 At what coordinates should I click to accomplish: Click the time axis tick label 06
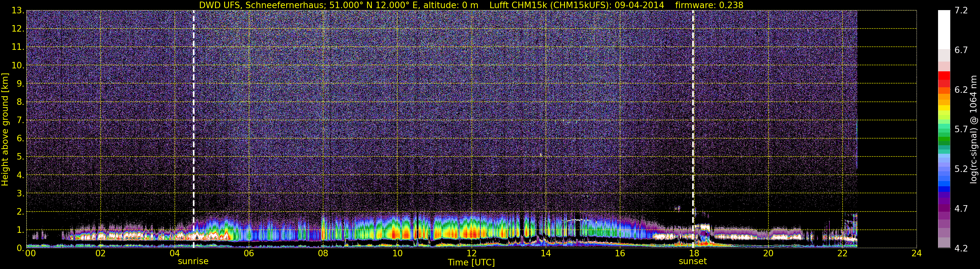tap(249, 253)
